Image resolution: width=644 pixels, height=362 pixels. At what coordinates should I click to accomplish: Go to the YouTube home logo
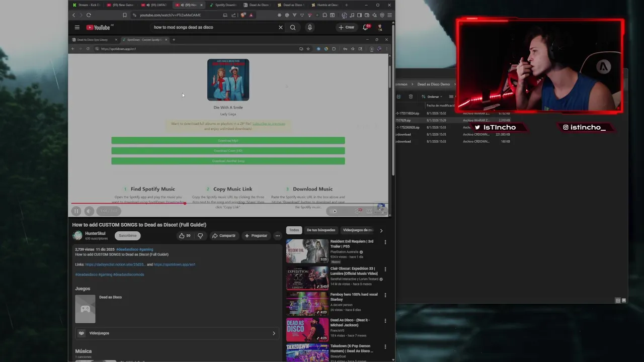[99, 27]
